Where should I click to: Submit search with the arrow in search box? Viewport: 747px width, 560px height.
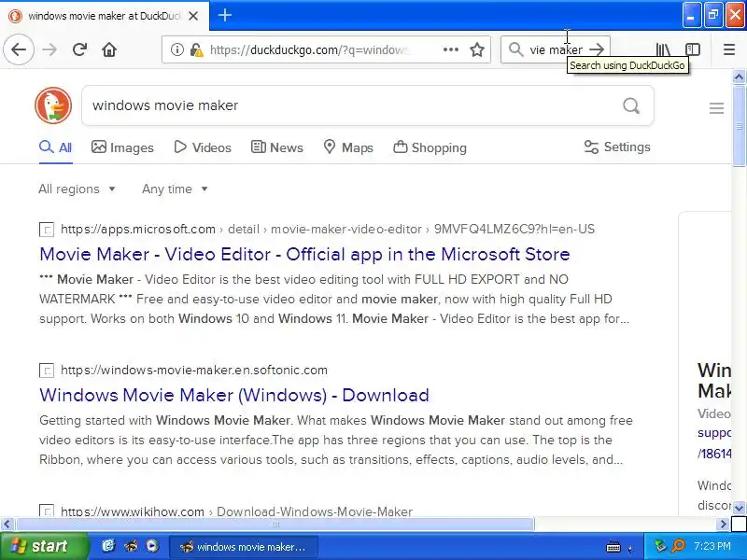(597, 49)
